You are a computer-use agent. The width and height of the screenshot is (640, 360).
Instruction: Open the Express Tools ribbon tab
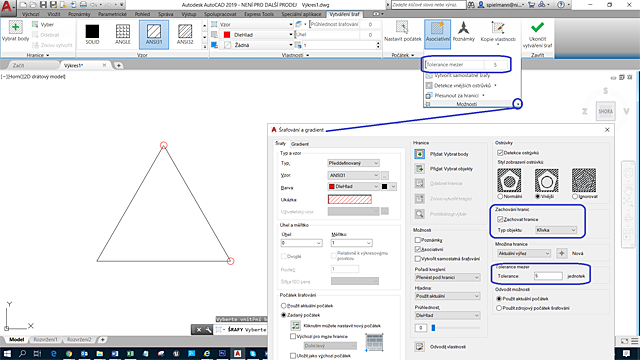pos(259,14)
